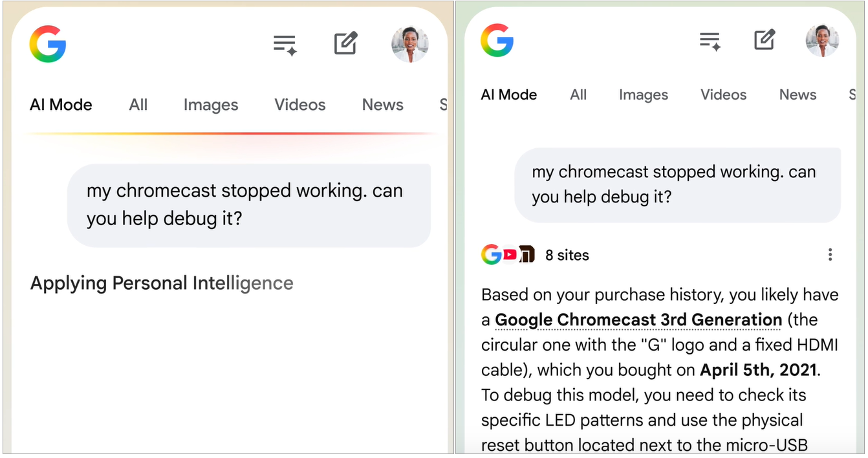Open the News tab in right panel
This screenshot has width=868, height=458.
(797, 95)
